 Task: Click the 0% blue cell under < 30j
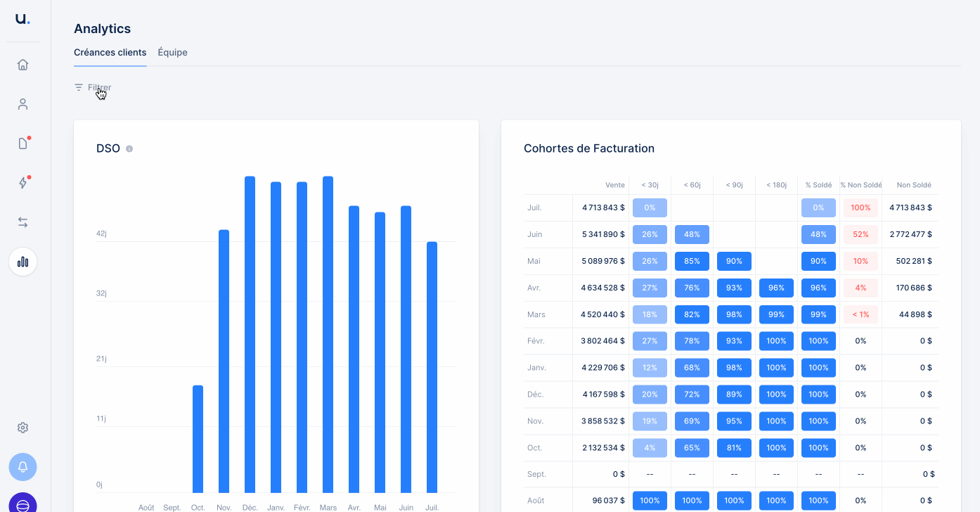point(650,207)
